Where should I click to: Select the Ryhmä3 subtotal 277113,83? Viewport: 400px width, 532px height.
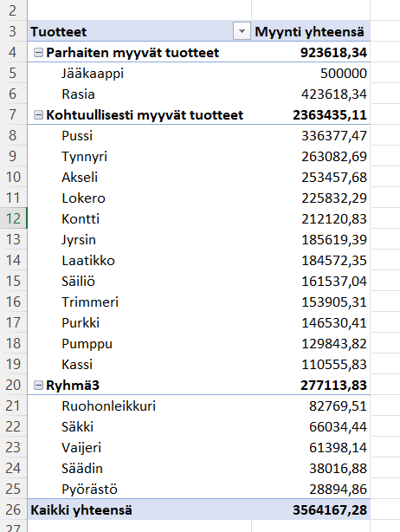click(x=311, y=385)
